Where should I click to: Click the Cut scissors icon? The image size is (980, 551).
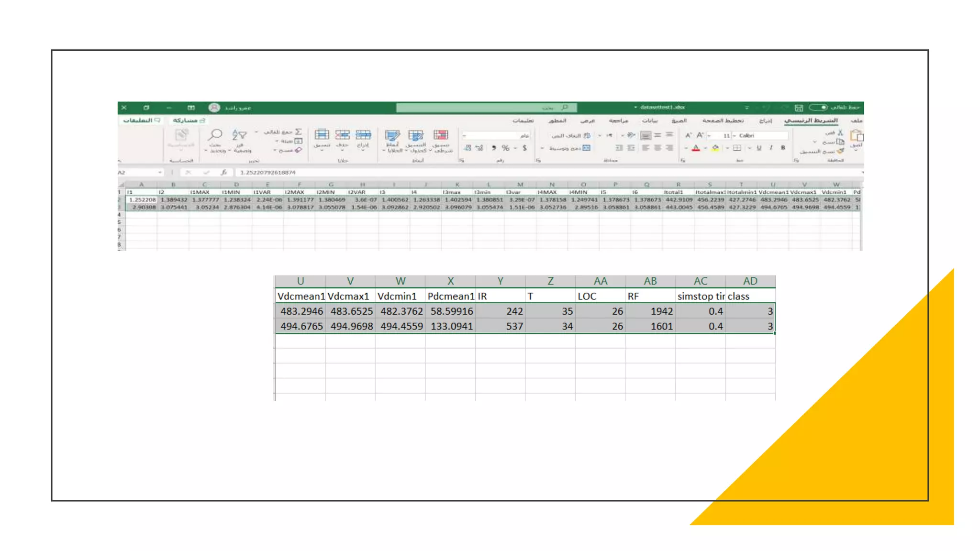(840, 132)
